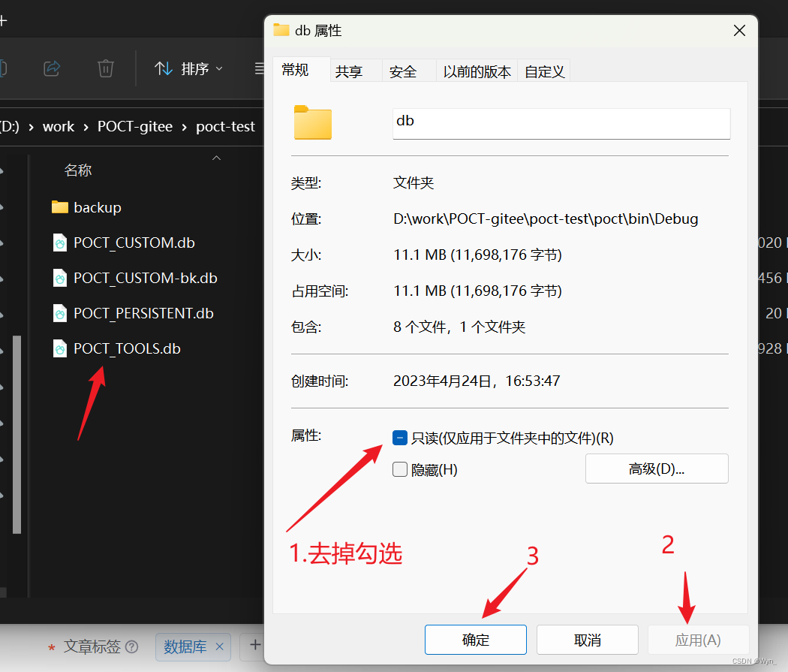Click the + icon to add a new tag

pos(254,646)
